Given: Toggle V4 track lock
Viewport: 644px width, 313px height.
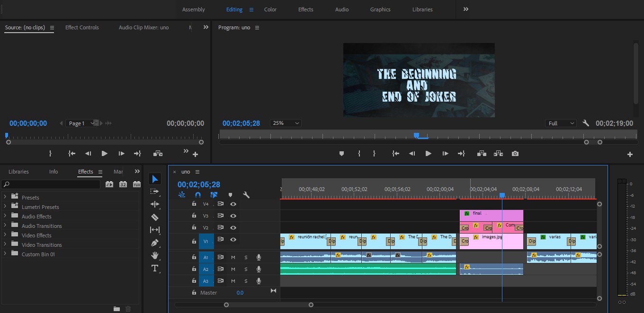Looking at the screenshot, I should (194, 204).
